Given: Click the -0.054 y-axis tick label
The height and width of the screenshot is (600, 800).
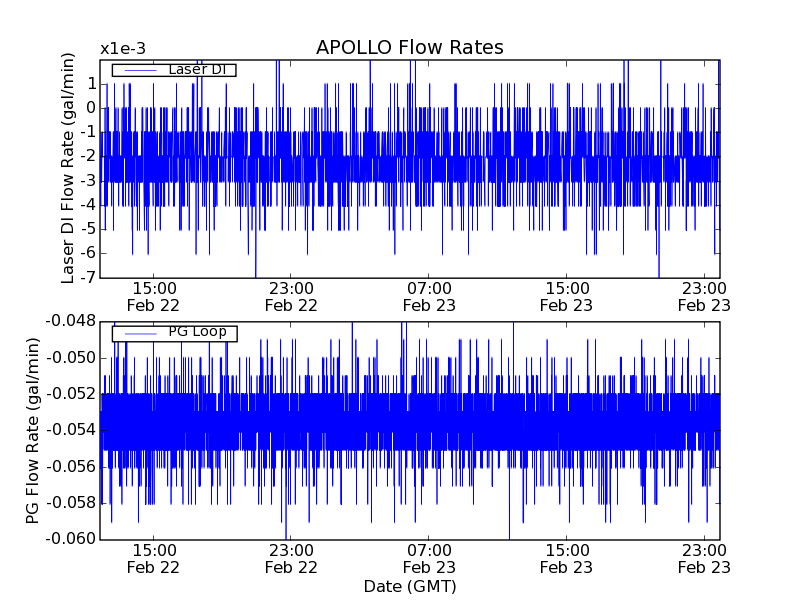Looking at the screenshot, I should 69,430.
